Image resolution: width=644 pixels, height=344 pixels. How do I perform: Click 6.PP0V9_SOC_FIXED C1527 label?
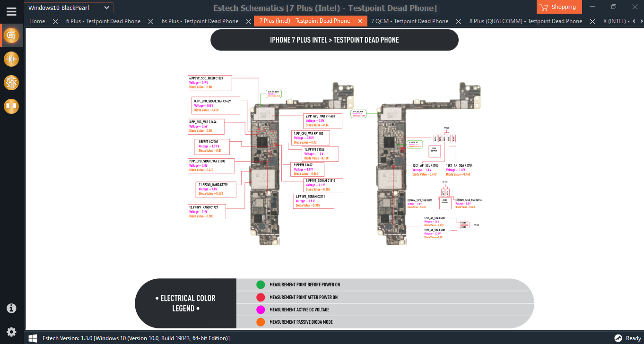pyautogui.click(x=206, y=78)
